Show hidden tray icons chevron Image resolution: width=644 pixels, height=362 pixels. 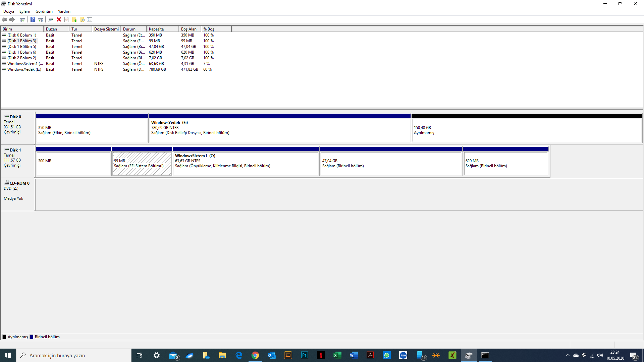(568, 355)
